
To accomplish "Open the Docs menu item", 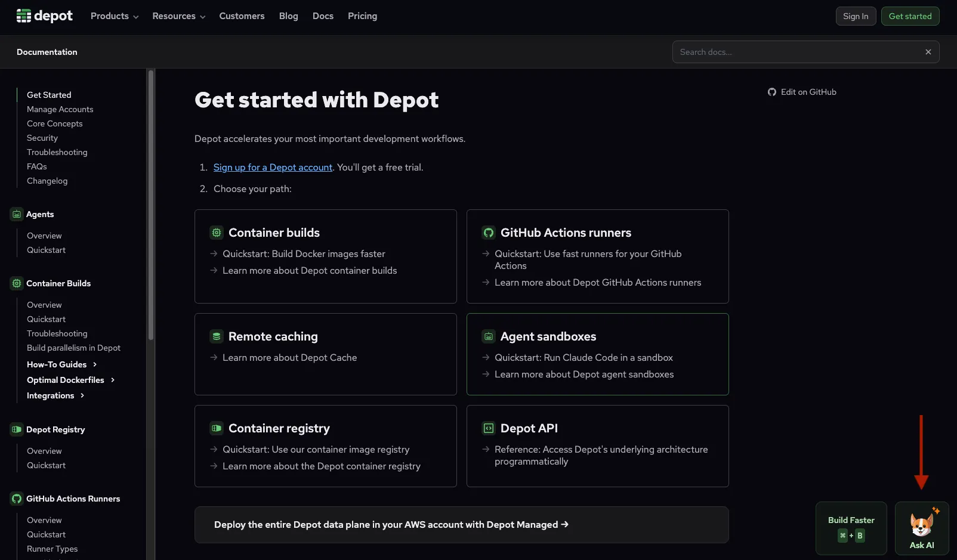I will tap(323, 16).
